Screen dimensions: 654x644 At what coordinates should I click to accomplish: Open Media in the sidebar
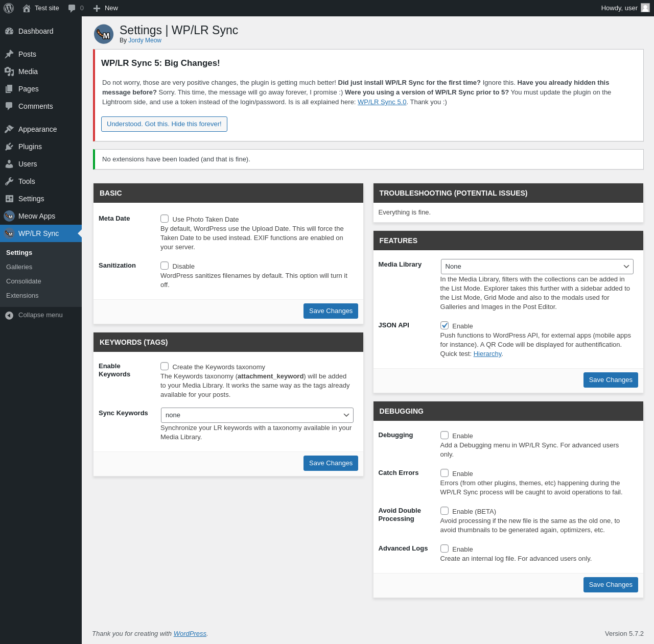tap(41, 71)
